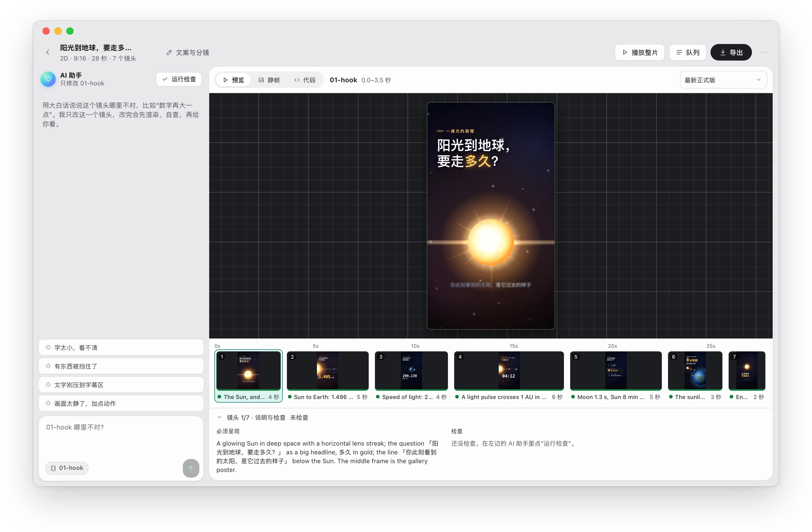The image size is (812, 532).
Task: Open the three-dot more options menu
Action: (x=764, y=53)
